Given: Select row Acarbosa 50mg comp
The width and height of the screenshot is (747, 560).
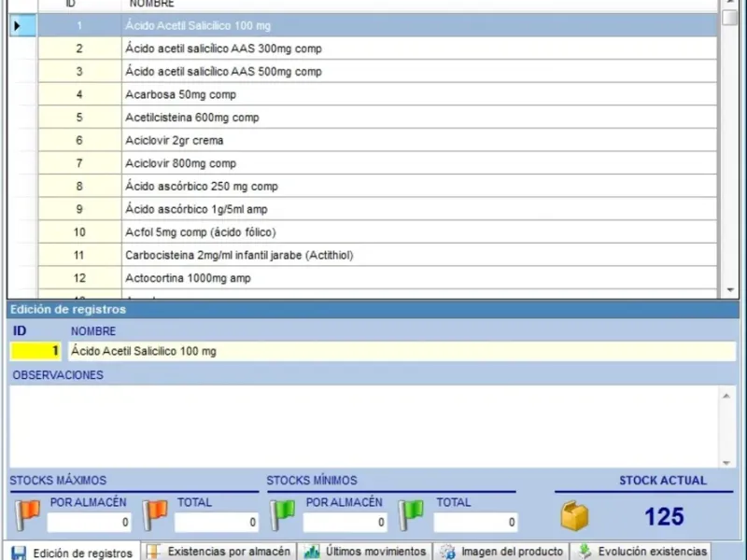Looking at the screenshot, I should click(x=419, y=94).
